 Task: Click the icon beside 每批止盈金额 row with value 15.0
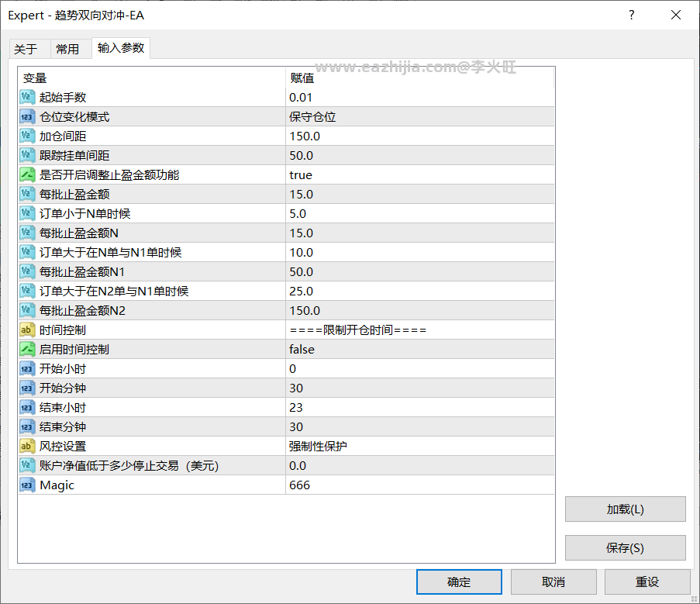pyautogui.click(x=27, y=194)
